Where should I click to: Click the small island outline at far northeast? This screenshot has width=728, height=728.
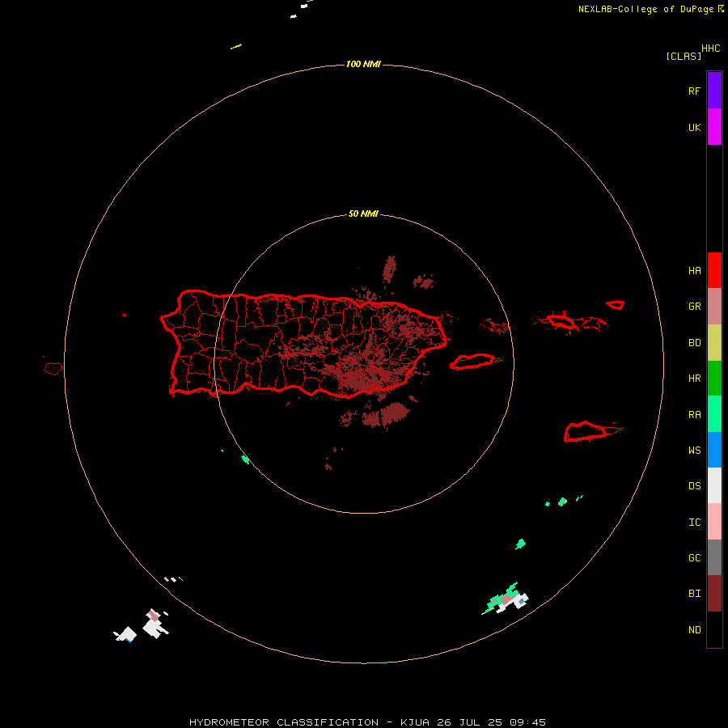616,305
